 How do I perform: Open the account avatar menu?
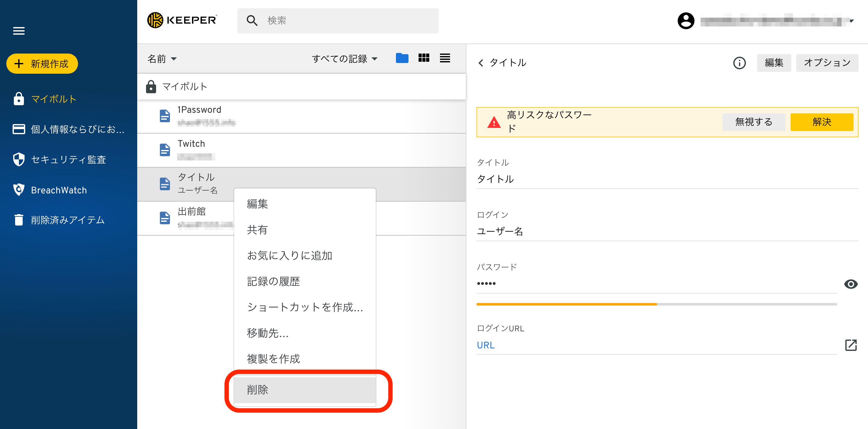pos(686,20)
